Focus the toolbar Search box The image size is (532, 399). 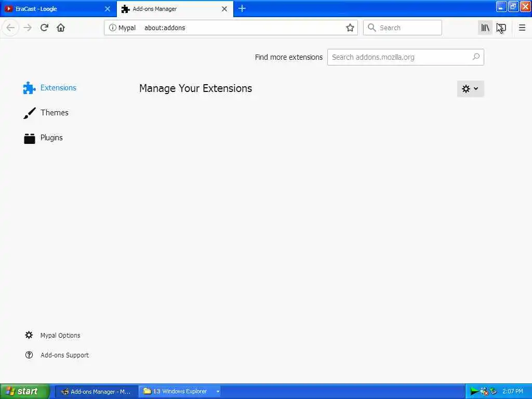[403, 28]
